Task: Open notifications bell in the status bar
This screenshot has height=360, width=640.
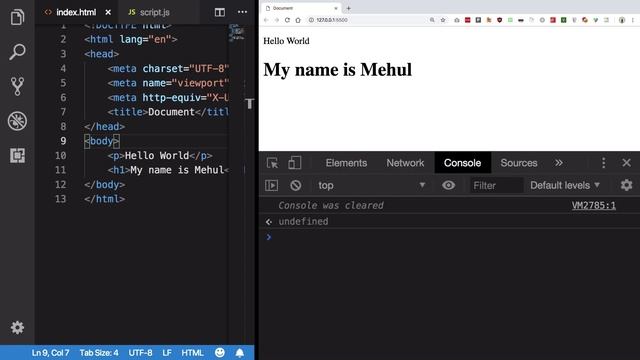Action: [240, 353]
